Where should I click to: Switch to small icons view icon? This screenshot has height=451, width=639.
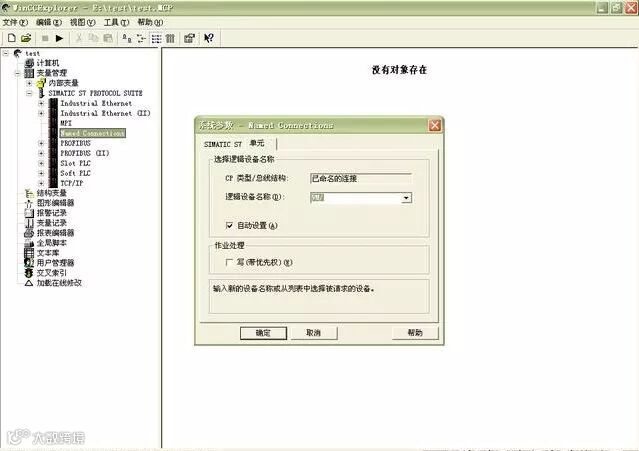pyautogui.click(x=141, y=38)
